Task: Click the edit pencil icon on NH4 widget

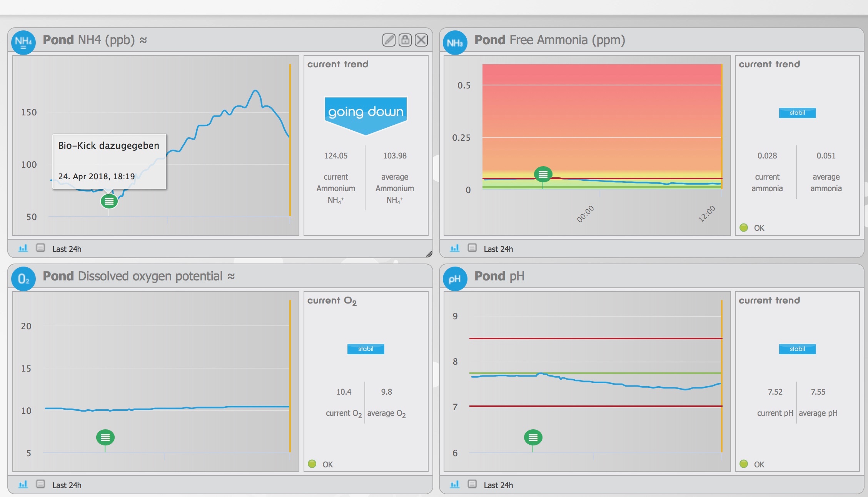Action: point(389,40)
